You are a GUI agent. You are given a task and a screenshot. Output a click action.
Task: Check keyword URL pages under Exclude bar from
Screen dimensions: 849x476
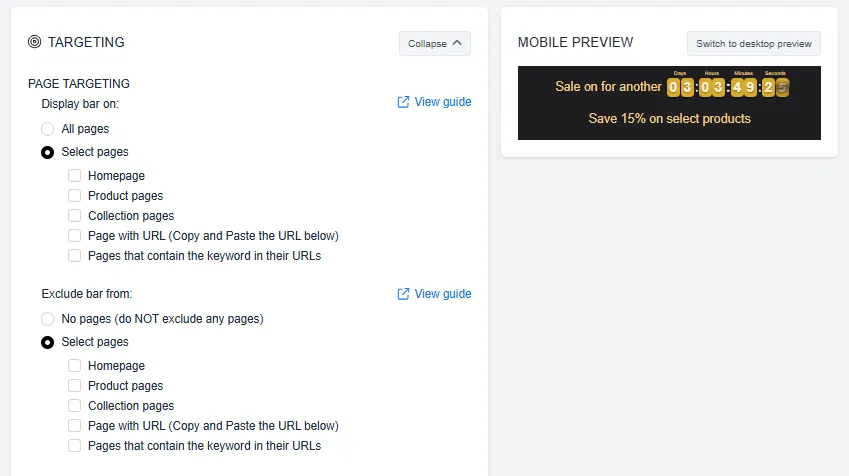coord(74,446)
